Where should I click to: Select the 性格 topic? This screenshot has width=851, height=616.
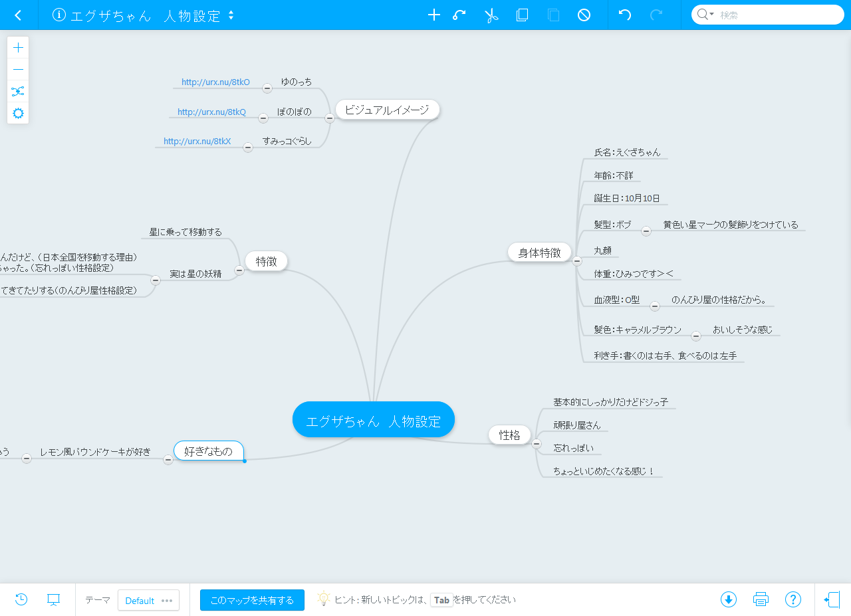tap(510, 435)
